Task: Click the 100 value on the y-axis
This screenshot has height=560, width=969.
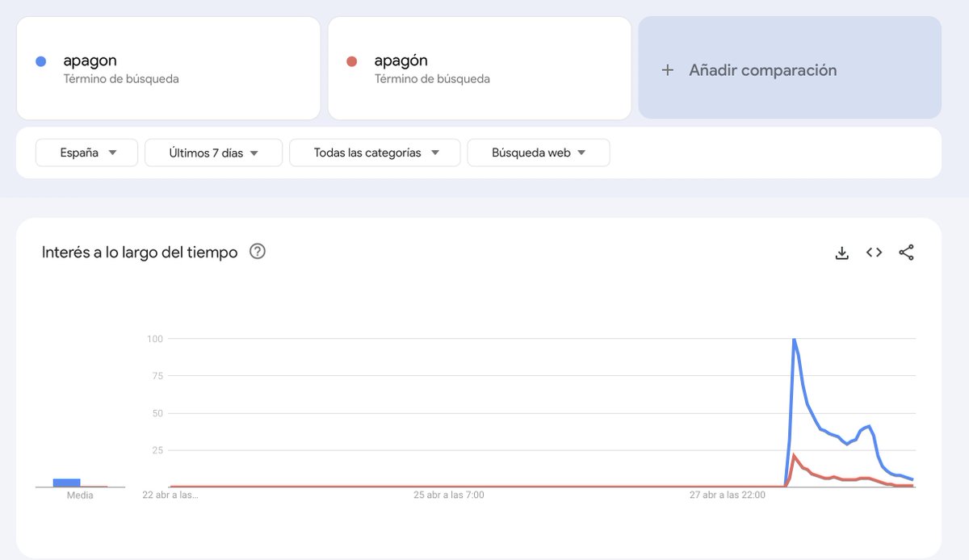Action: click(154, 339)
